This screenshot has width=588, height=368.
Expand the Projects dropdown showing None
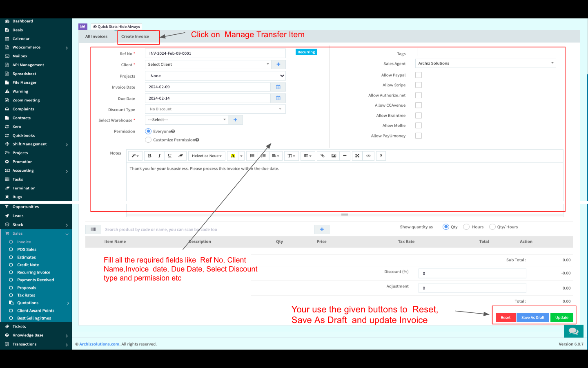coord(215,76)
